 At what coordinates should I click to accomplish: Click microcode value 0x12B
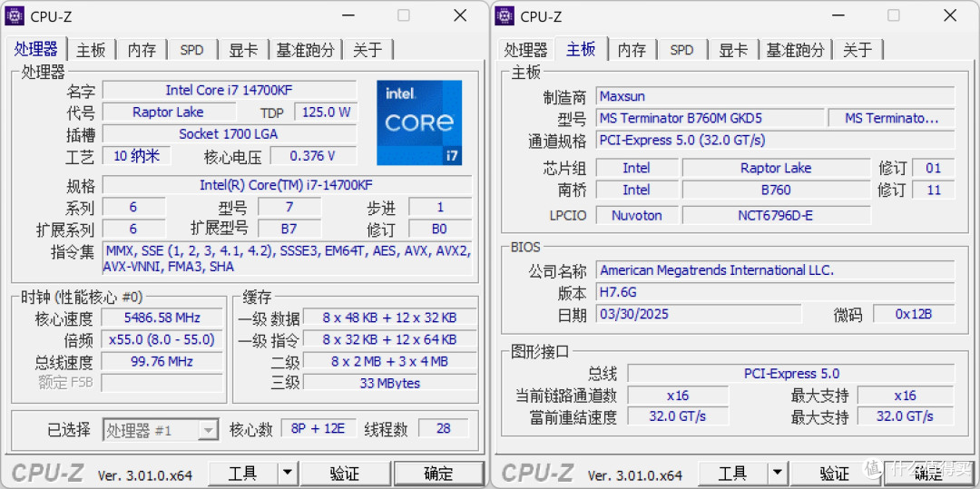pos(914,314)
